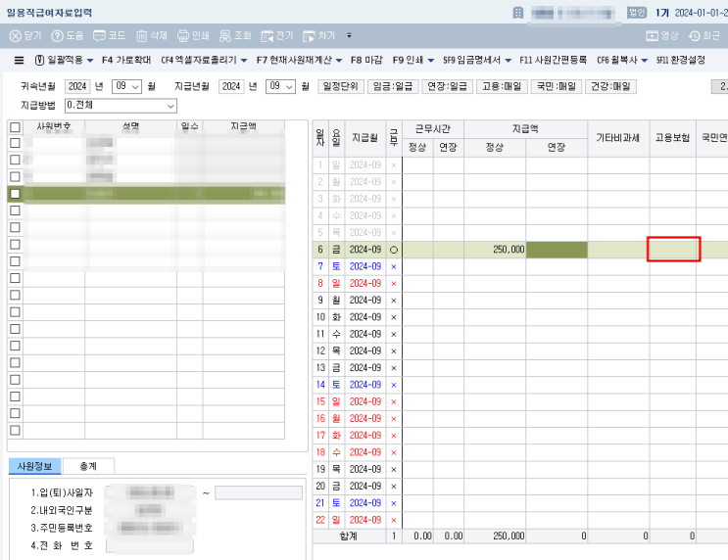Click the 성명 column header
This screenshot has height=560, width=728.
131,126
